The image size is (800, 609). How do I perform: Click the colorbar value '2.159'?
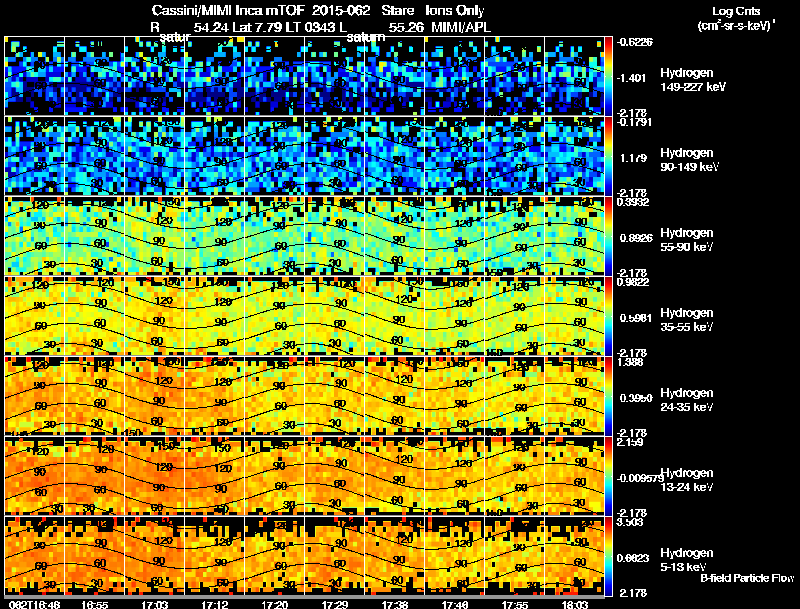pos(630,442)
